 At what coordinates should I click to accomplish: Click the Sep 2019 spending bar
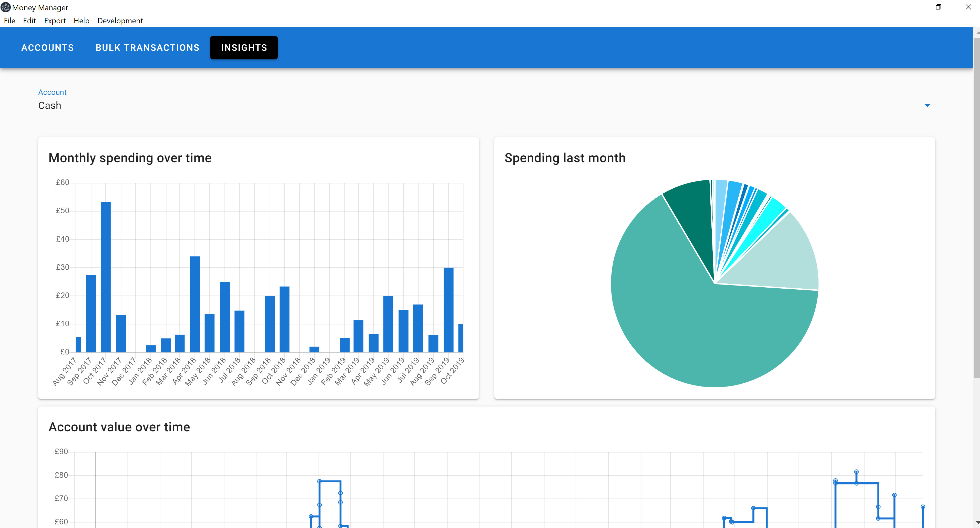[448, 310]
